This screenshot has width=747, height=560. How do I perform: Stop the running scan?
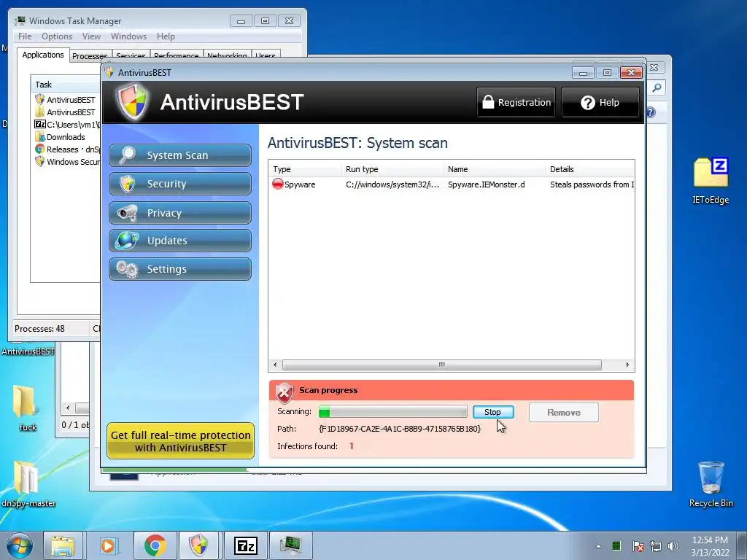(x=493, y=412)
